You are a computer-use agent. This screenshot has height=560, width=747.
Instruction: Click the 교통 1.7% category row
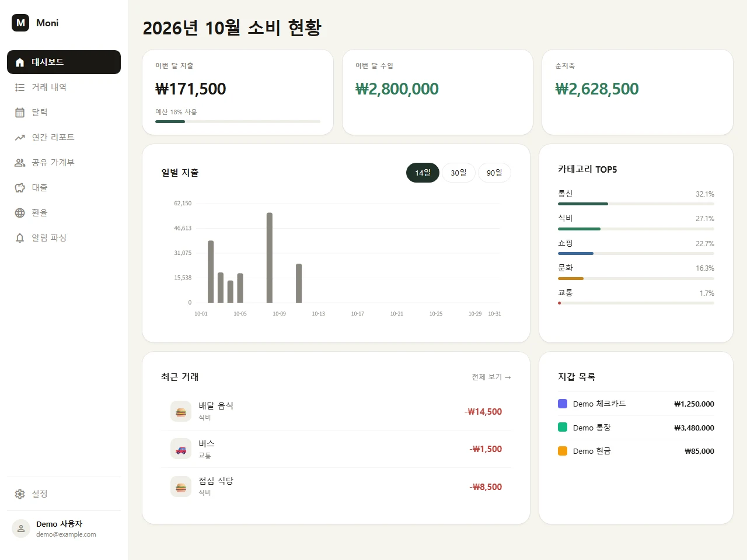[636, 297]
